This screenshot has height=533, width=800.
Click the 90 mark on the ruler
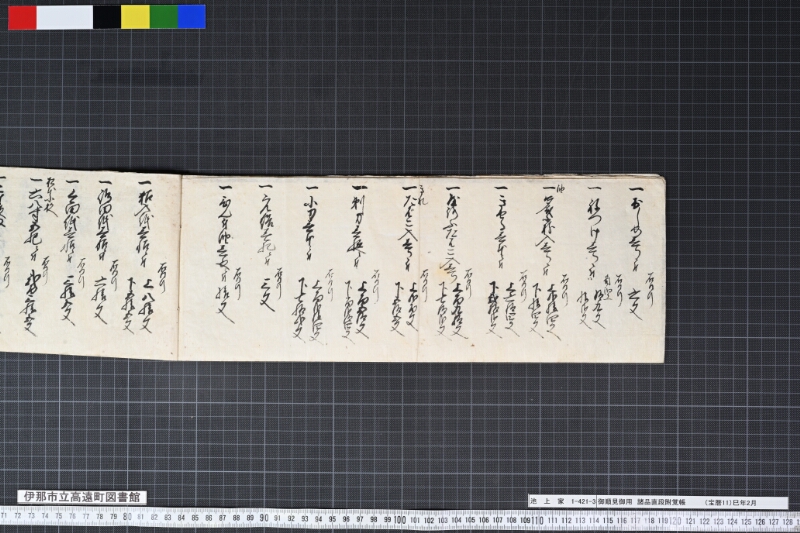click(263, 518)
